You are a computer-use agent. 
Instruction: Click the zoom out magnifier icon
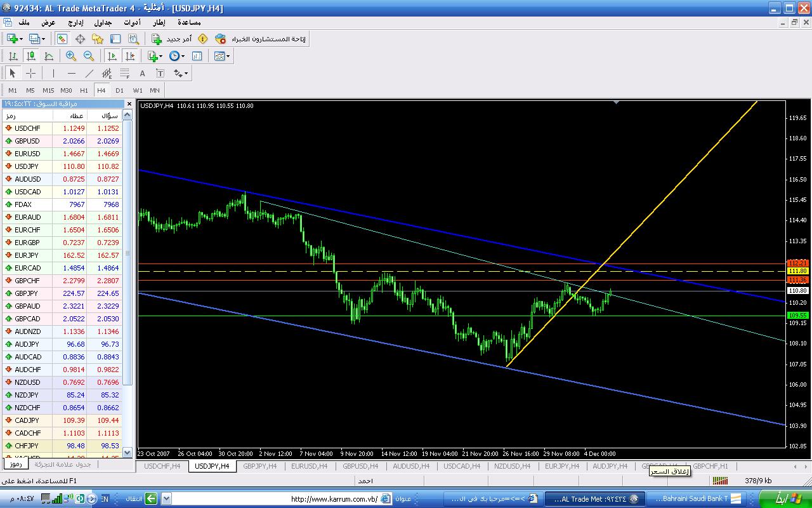89,56
